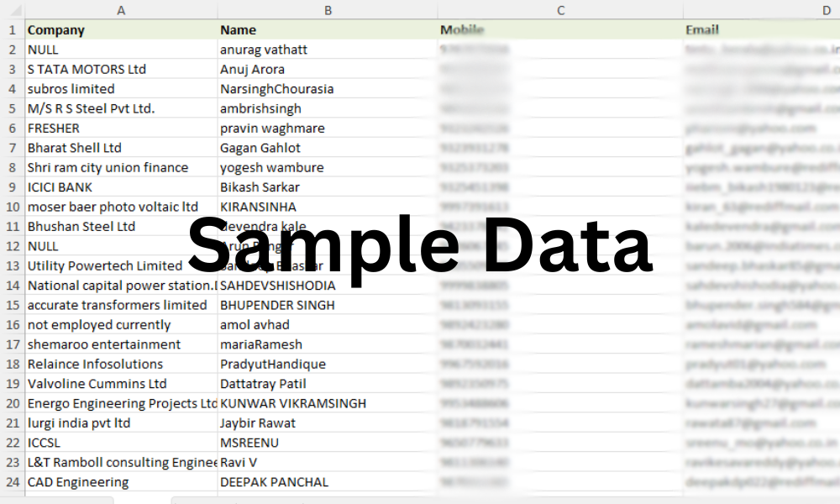The height and width of the screenshot is (504, 840).
Task: Click the name 'DEEPAK PANCHAL'
Action: 328,482
